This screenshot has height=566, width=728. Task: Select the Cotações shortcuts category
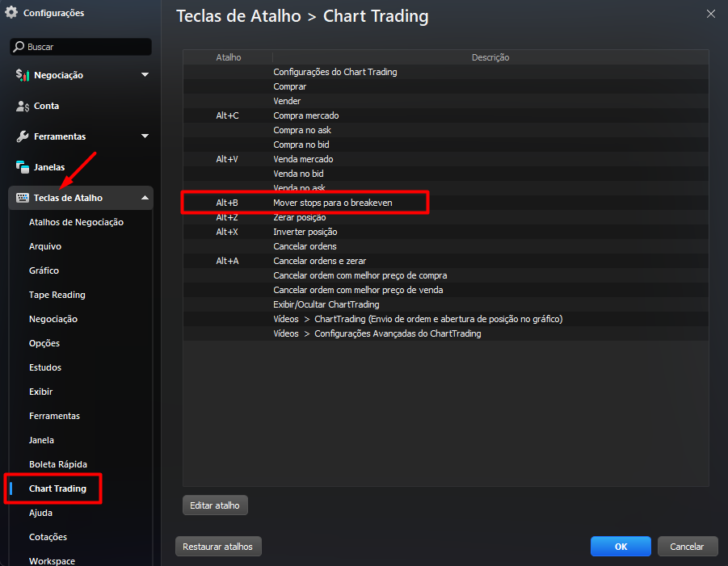(48, 537)
